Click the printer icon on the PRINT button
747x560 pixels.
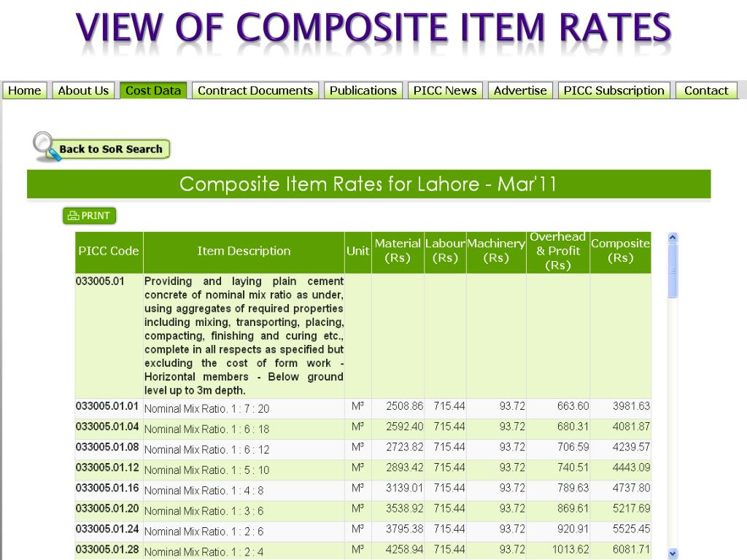(74, 216)
